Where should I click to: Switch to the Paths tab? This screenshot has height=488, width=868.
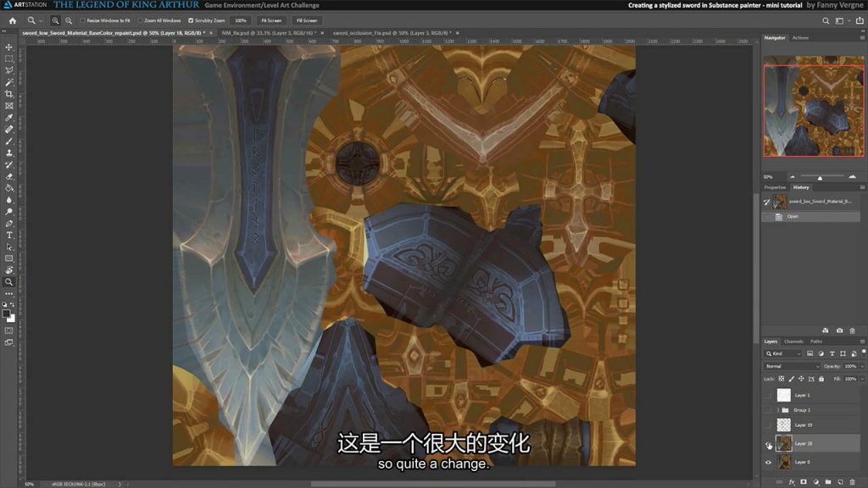[816, 341]
